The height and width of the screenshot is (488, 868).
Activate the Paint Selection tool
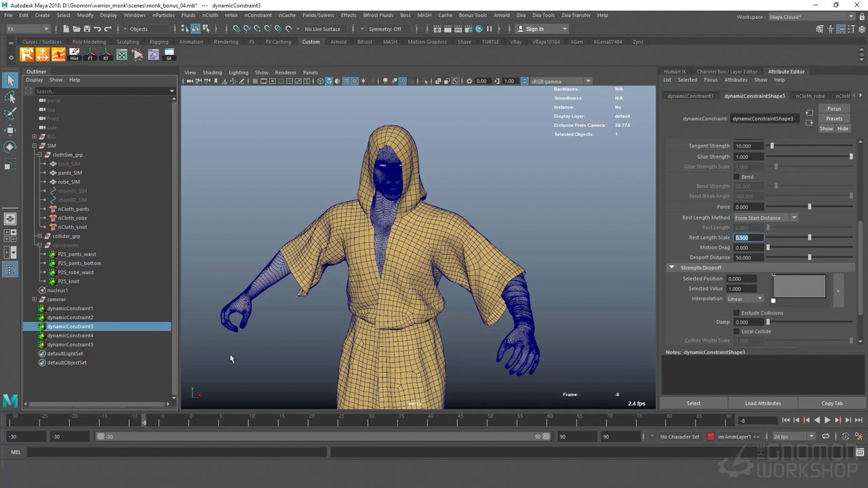tap(10, 113)
